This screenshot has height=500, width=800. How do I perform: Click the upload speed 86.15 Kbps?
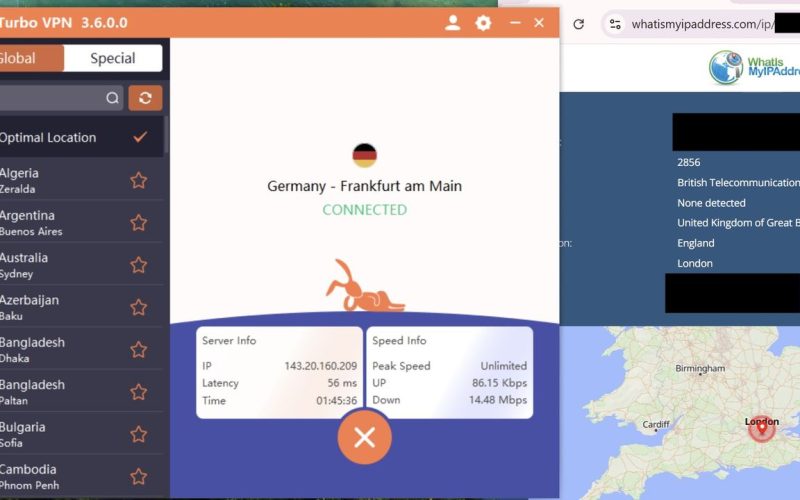click(x=499, y=383)
